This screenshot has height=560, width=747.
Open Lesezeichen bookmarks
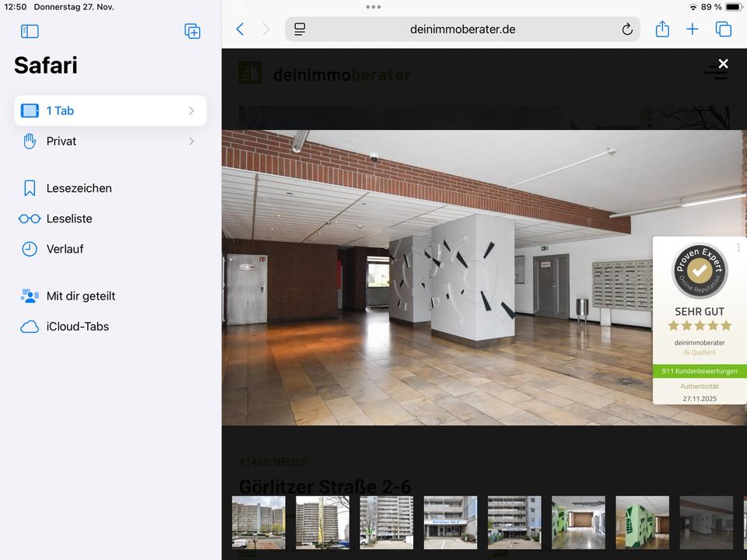79,187
